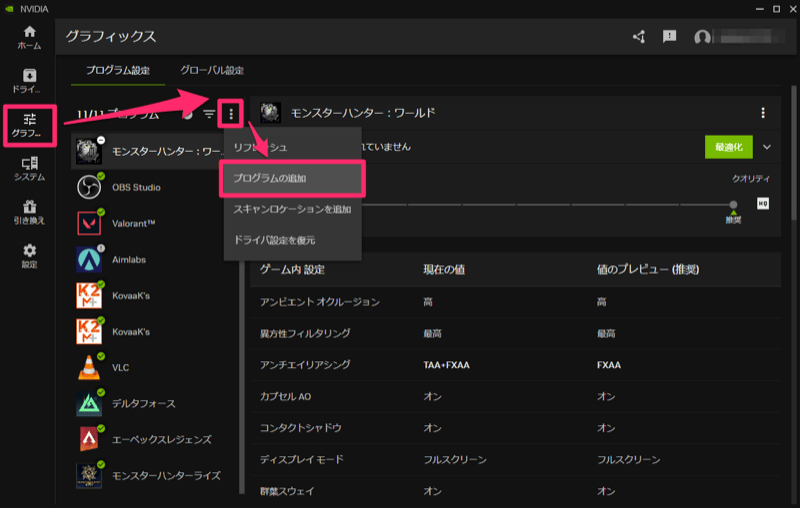Click the クオリティ label above slider
The height and width of the screenshot is (508, 800).
(751, 179)
